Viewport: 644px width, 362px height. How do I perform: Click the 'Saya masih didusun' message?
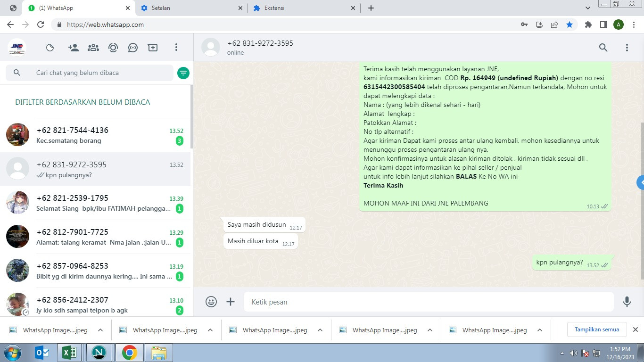click(x=264, y=225)
